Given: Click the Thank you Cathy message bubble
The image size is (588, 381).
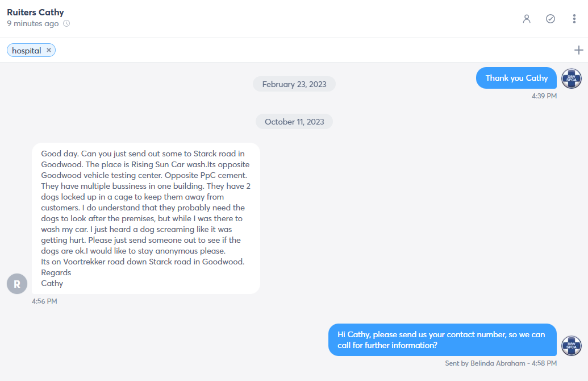Looking at the screenshot, I should 516,78.
